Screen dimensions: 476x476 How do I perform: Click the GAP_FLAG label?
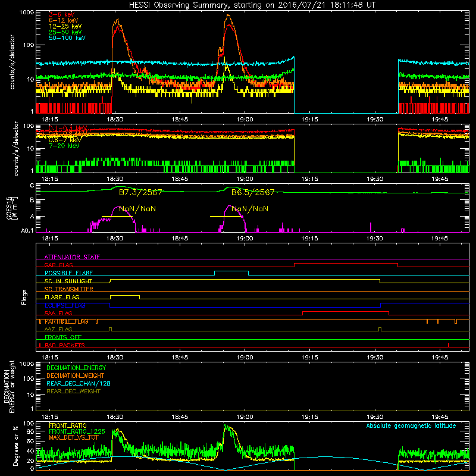[58, 265]
